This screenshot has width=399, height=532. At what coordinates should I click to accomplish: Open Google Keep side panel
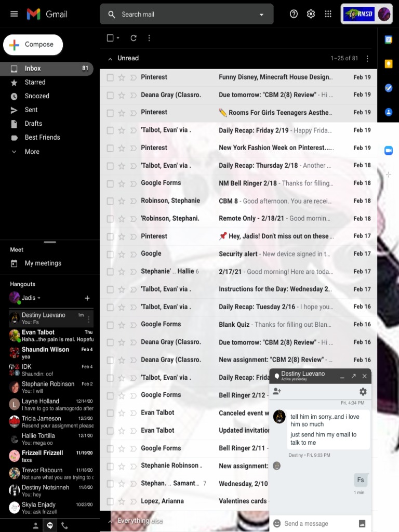point(389,64)
